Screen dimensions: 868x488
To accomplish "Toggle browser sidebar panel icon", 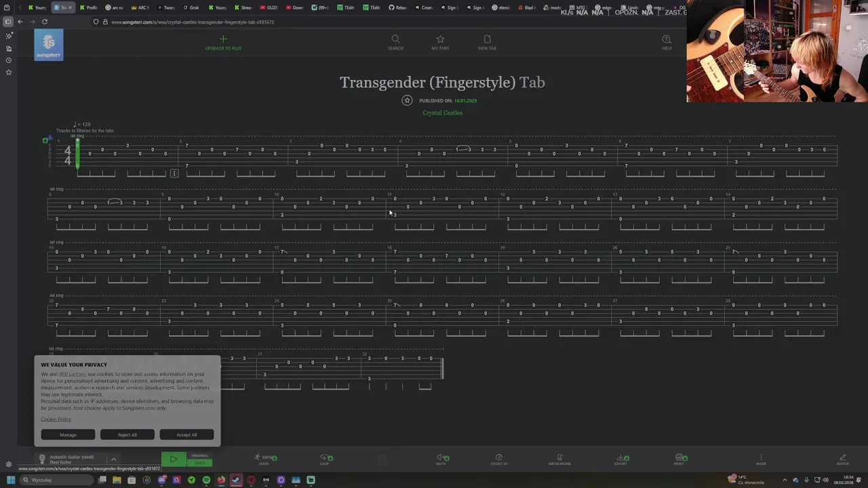I will 8,22.
